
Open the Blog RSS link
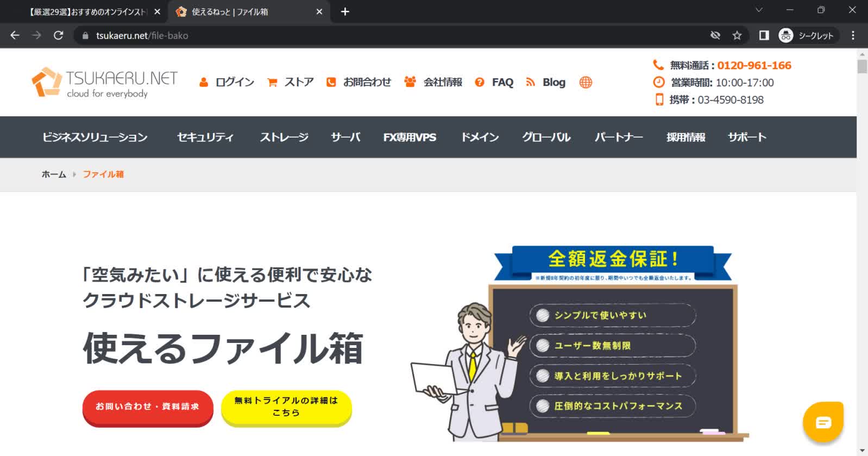pyautogui.click(x=545, y=82)
